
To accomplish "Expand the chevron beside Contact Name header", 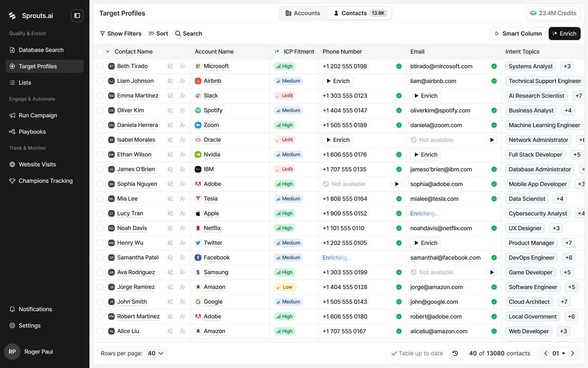I will point(108,52).
